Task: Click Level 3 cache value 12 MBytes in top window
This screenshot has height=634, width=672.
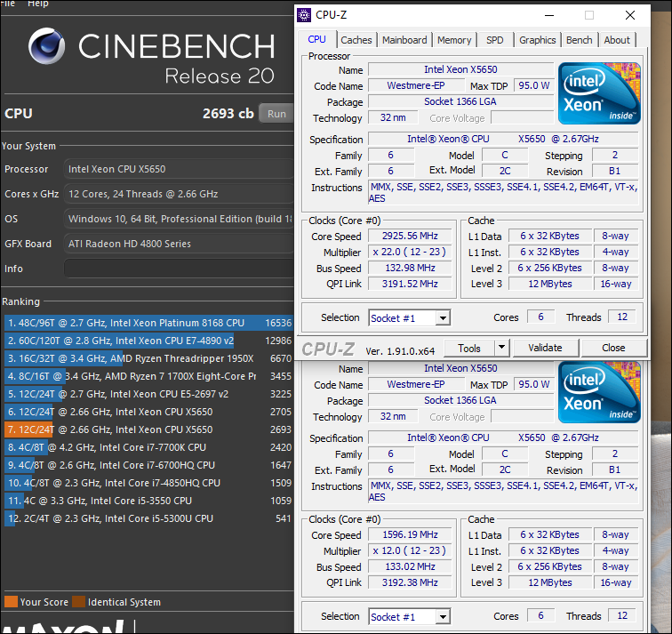Action: point(550,284)
